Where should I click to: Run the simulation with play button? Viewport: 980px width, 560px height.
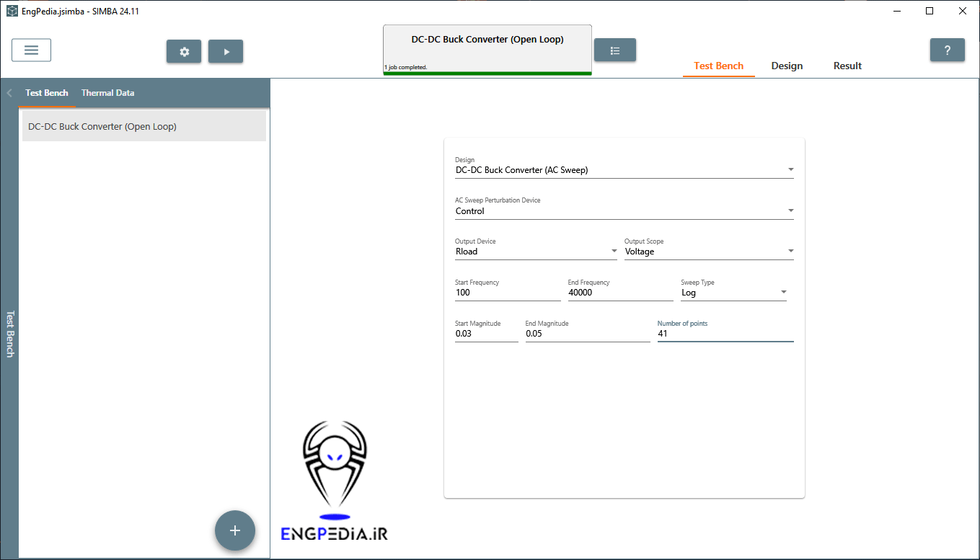click(226, 52)
